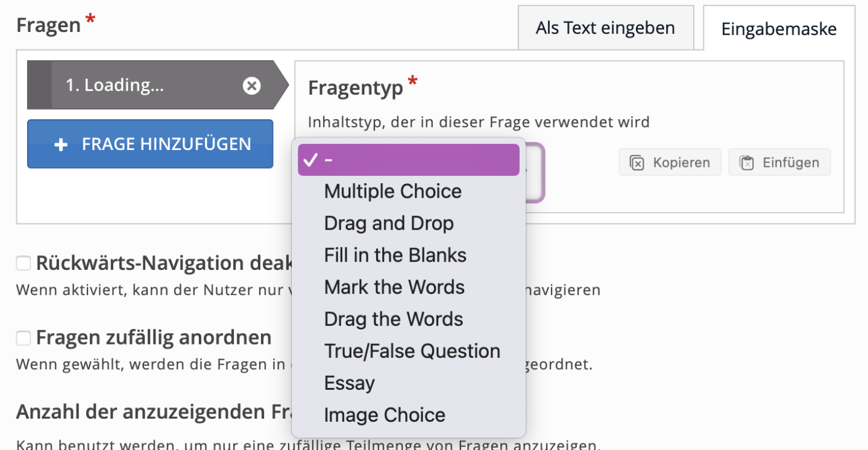Select True/False Question from the list

(x=412, y=351)
